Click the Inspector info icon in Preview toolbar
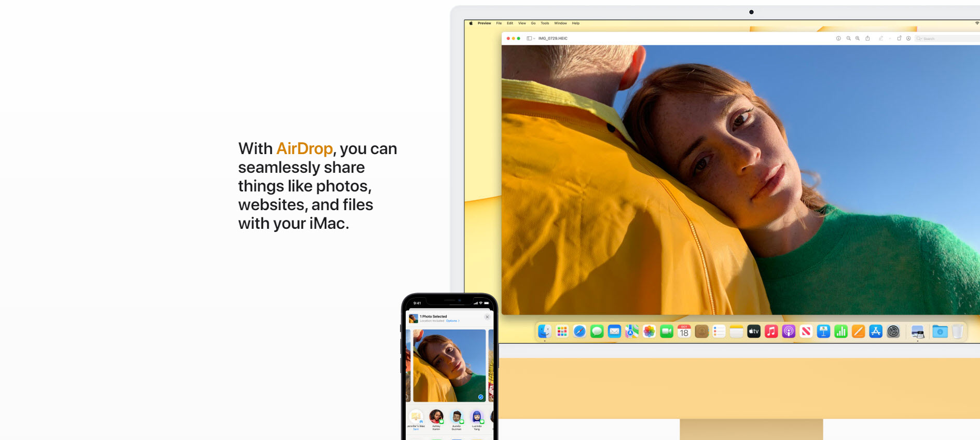This screenshot has height=440, width=980. pyautogui.click(x=838, y=38)
